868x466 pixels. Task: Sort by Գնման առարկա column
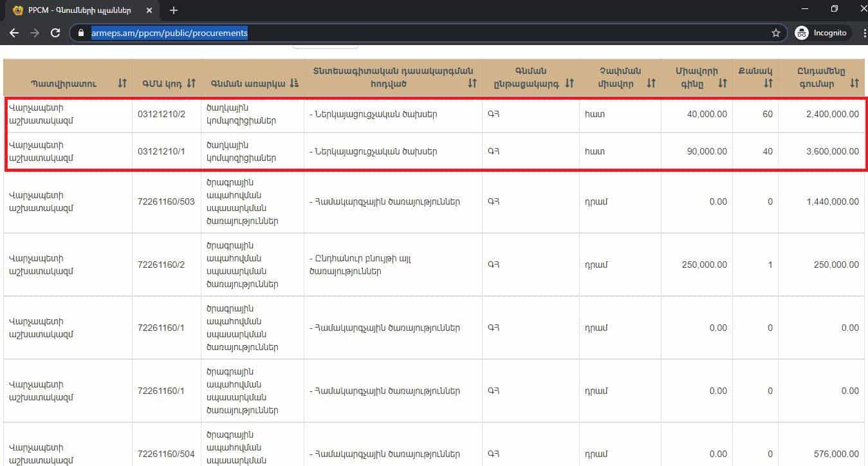(294, 84)
